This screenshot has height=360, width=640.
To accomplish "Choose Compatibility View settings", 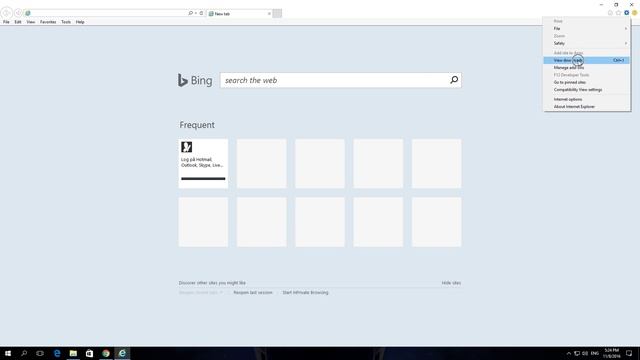I will point(587,90).
